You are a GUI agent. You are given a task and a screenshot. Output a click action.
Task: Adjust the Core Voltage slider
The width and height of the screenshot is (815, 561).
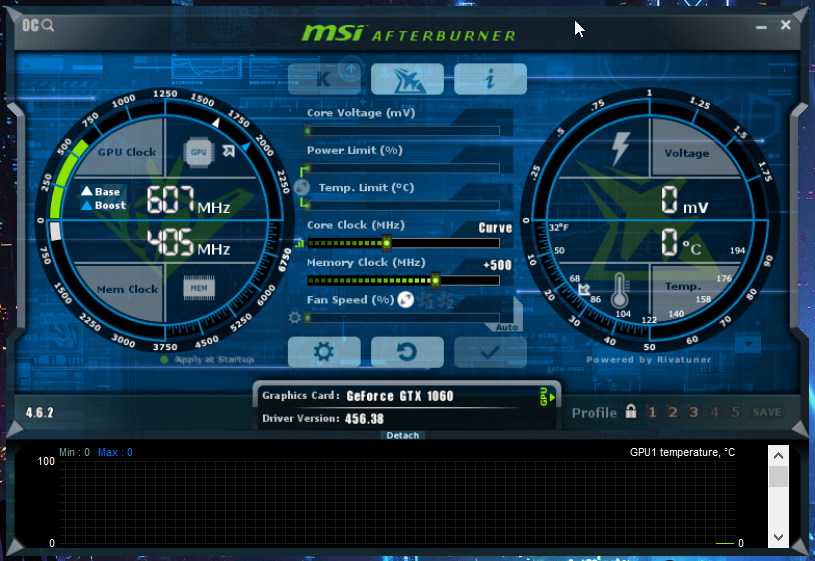pyautogui.click(x=403, y=131)
